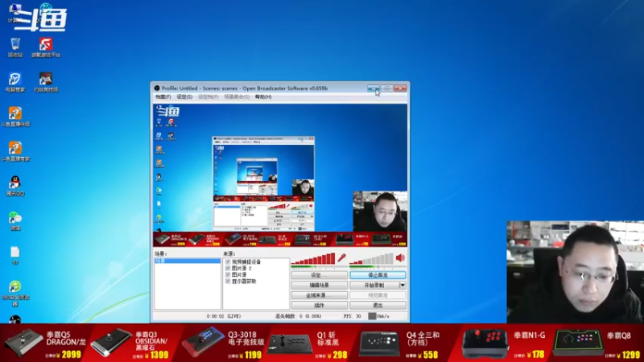
Task: Click the 丢失帧数 dropped frames status
Action: click(298, 316)
